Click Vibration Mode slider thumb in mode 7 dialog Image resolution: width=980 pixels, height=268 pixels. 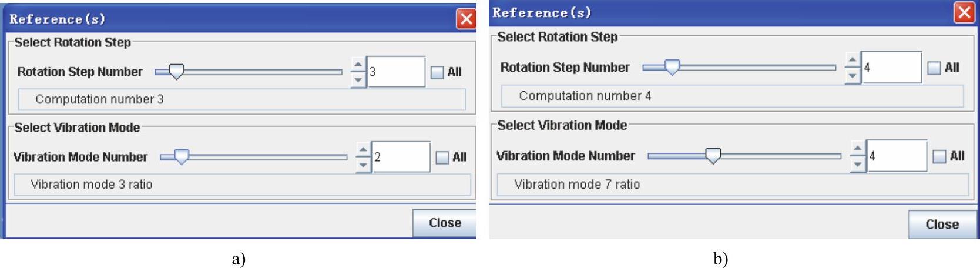[713, 156]
